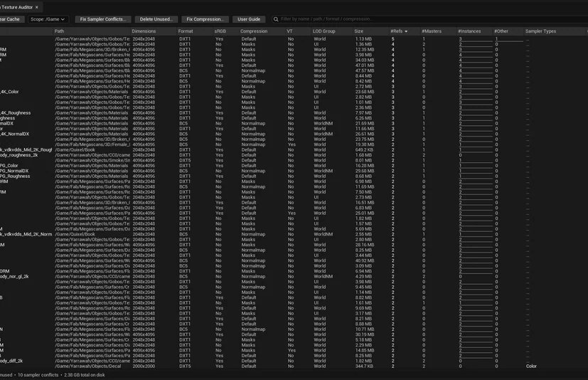
Task: Click the Delete Unused button
Action: (156, 19)
